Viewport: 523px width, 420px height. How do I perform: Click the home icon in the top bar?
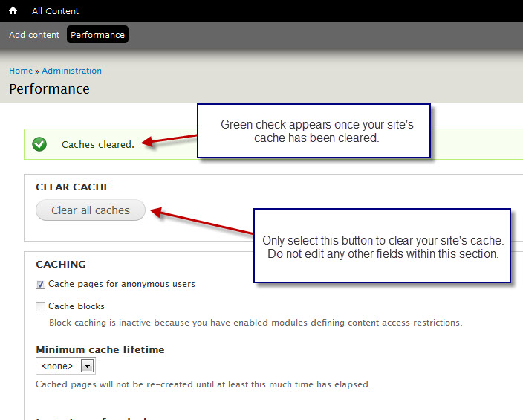[x=13, y=11]
